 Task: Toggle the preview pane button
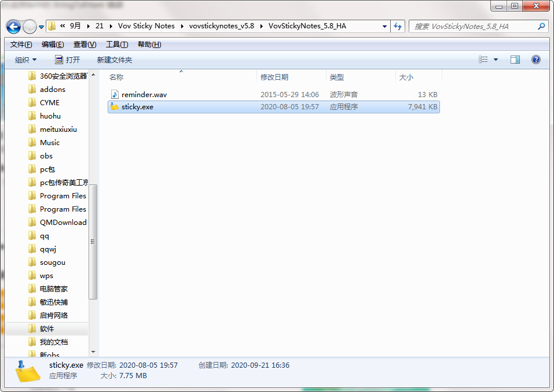(515, 60)
